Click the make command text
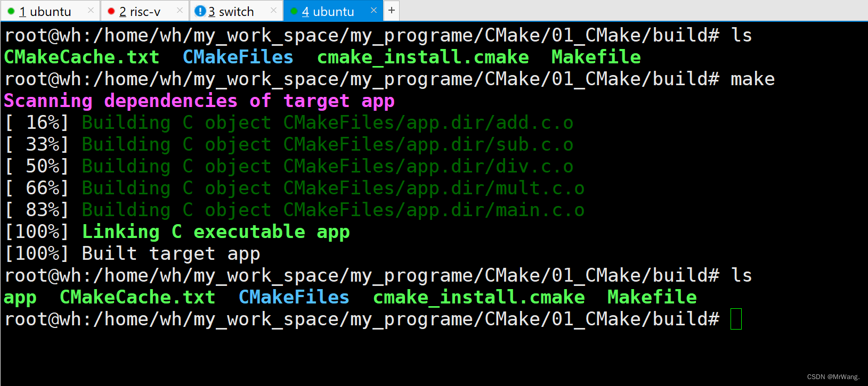Viewport: 868px width, 386px height. click(752, 79)
